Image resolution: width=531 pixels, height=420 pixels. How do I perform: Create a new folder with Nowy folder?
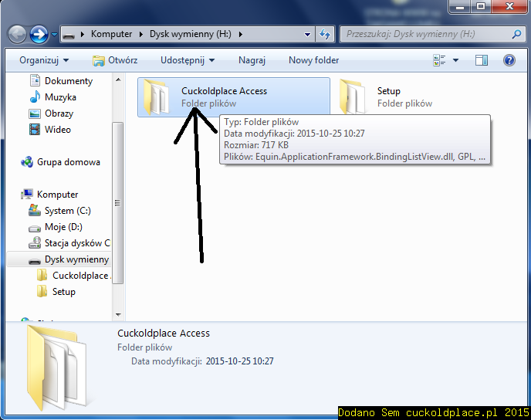(313, 60)
